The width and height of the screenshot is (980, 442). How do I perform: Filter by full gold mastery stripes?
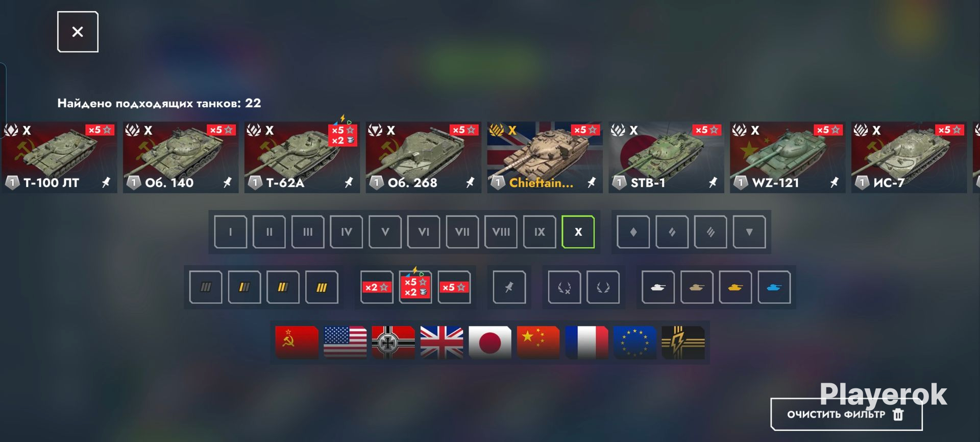322,287
